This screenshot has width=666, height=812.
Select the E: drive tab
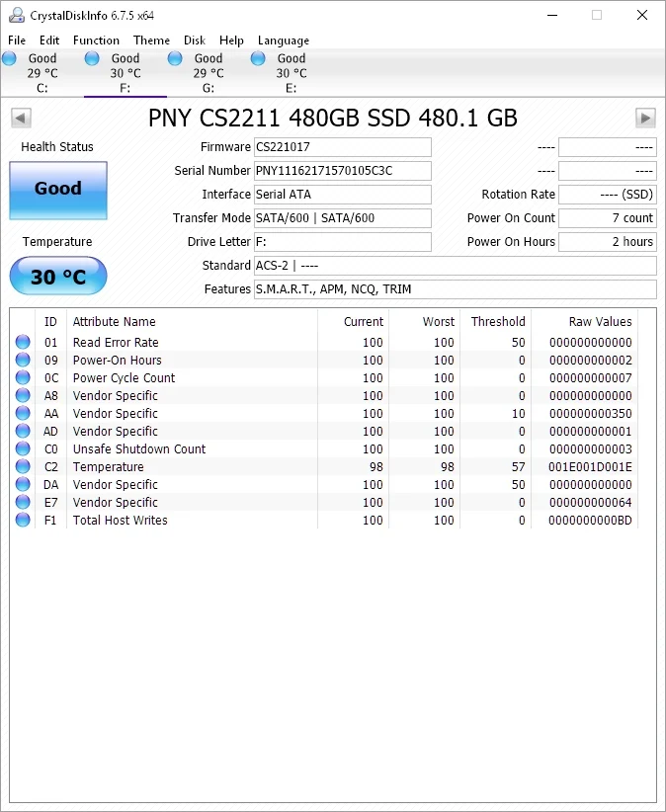pyautogui.click(x=291, y=73)
